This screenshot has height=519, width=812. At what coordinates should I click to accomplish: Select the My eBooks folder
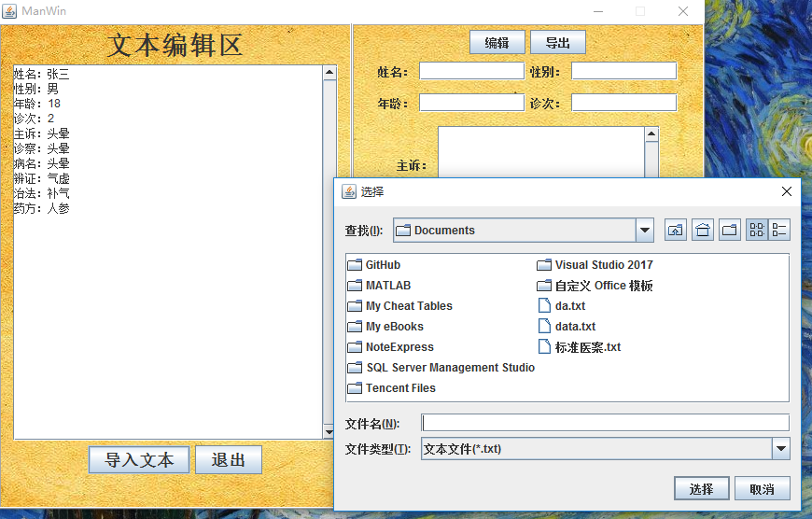point(385,327)
